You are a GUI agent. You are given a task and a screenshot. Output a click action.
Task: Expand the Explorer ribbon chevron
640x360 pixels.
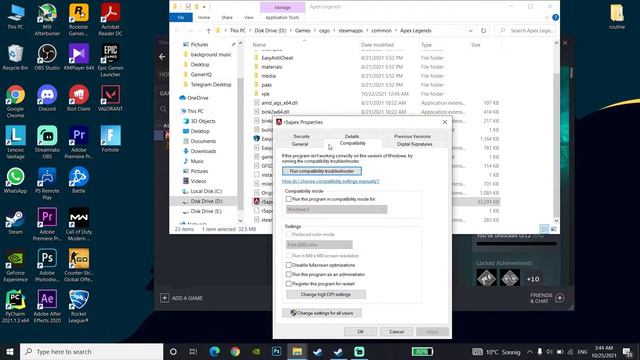pyautogui.click(x=547, y=18)
